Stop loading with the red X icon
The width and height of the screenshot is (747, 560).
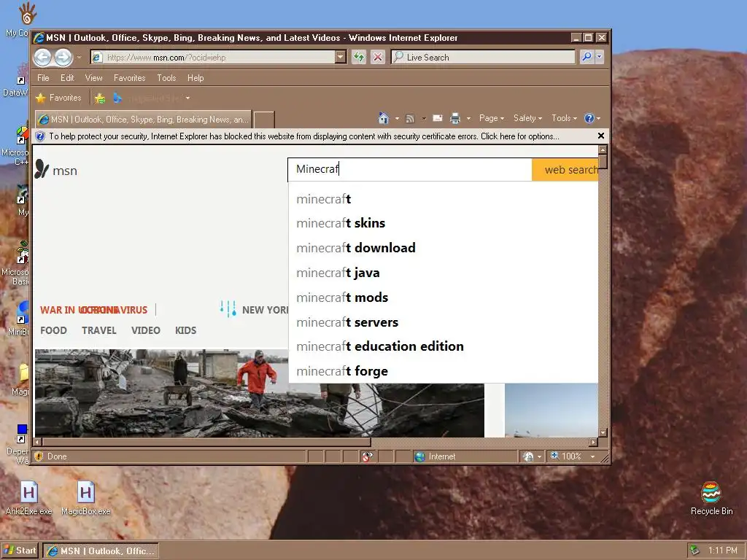pyautogui.click(x=378, y=57)
